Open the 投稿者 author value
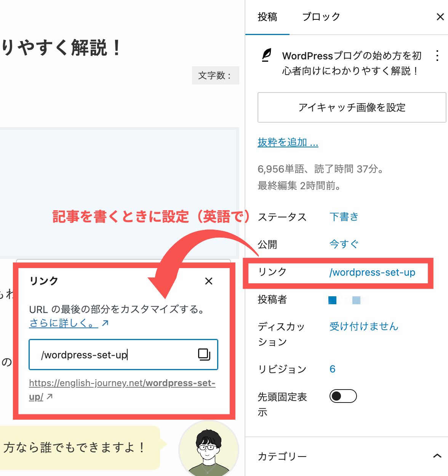This screenshot has height=476, width=448. click(347, 300)
